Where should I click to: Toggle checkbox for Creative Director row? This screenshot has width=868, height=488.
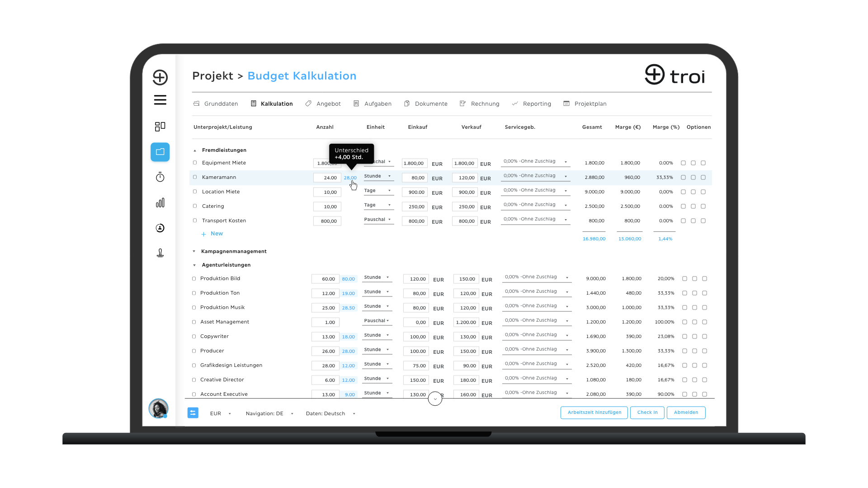194,380
